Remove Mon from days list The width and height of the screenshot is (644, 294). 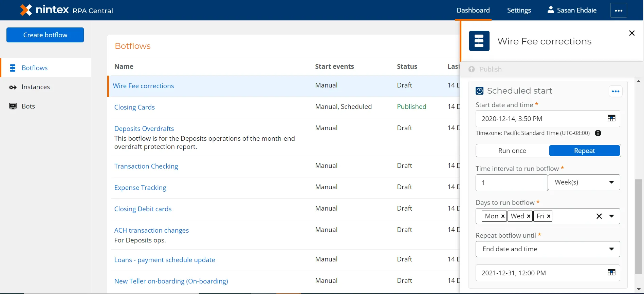(x=503, y=216)
